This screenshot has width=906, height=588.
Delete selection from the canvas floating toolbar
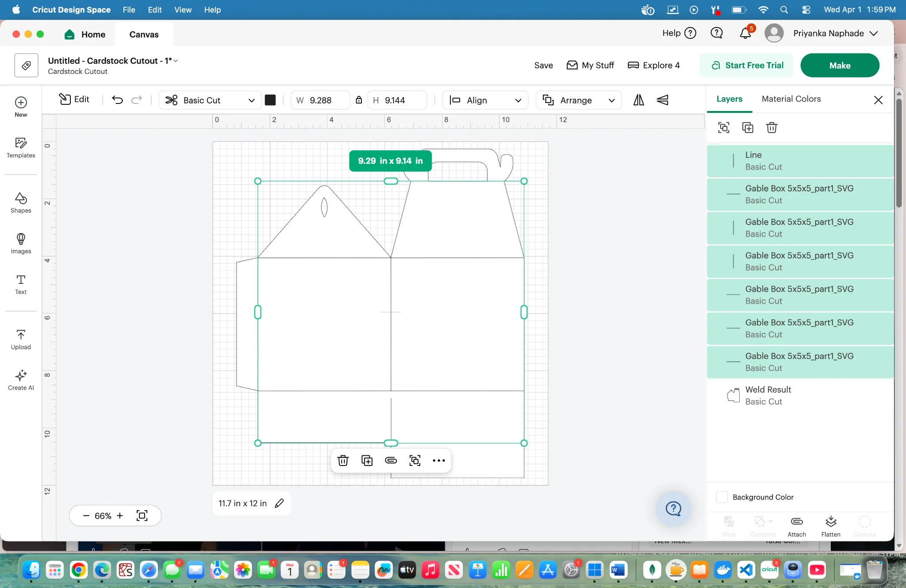pos(343,461)
